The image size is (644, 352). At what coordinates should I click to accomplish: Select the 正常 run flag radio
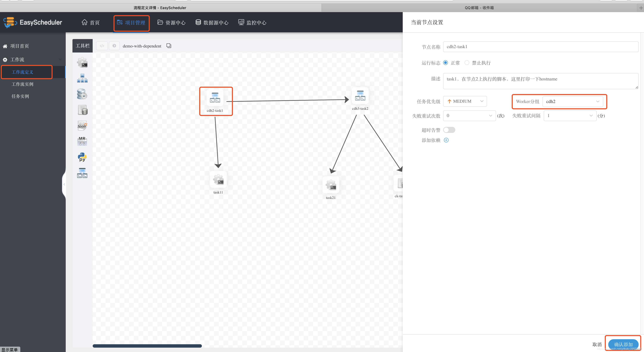click(446, 63)
